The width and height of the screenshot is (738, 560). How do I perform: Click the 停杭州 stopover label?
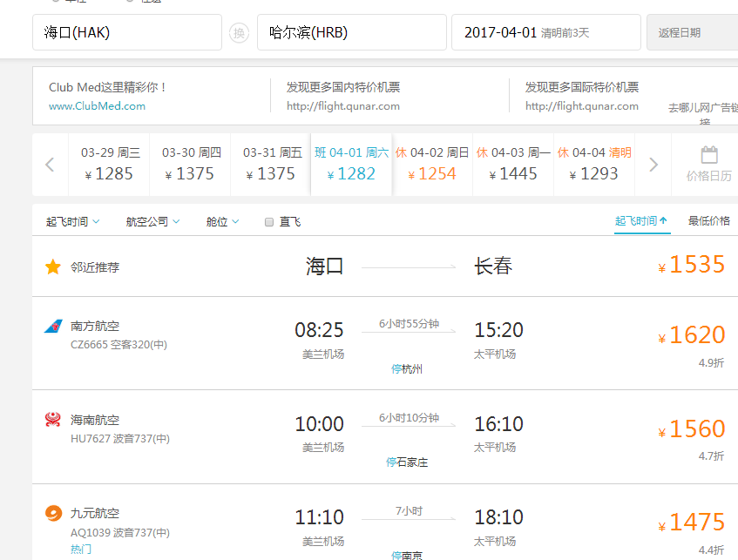click(x=407, y=369)
